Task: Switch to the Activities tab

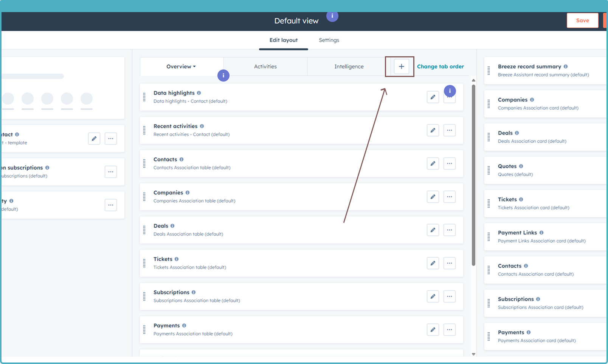Action: pos(265,66)
